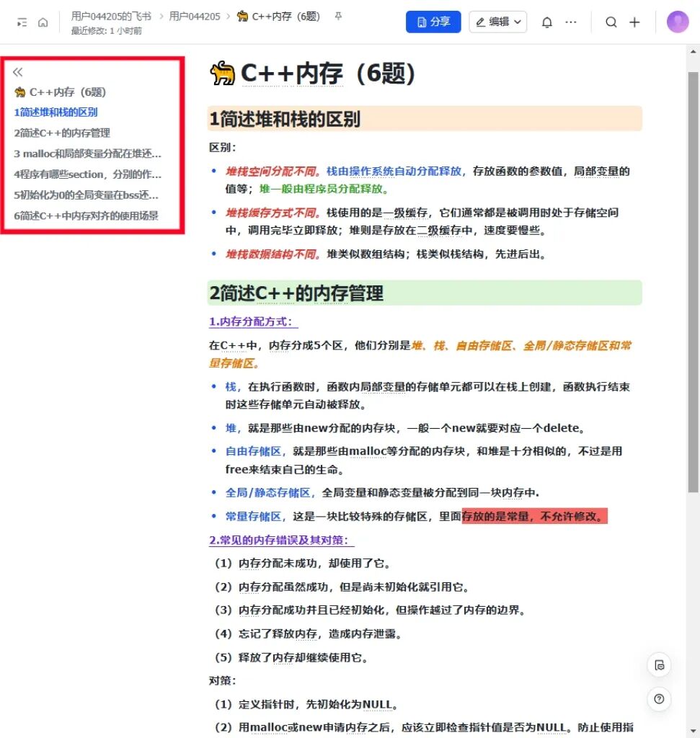Open notifications bell icon

coord(546,22)
